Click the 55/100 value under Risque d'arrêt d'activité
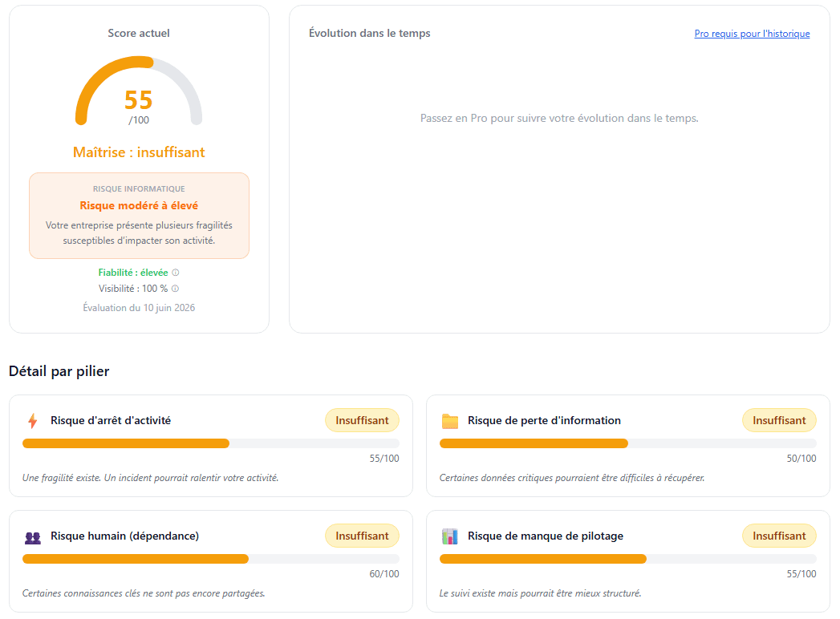The width and height of the screenshot is (840, 619). point(384,459)
